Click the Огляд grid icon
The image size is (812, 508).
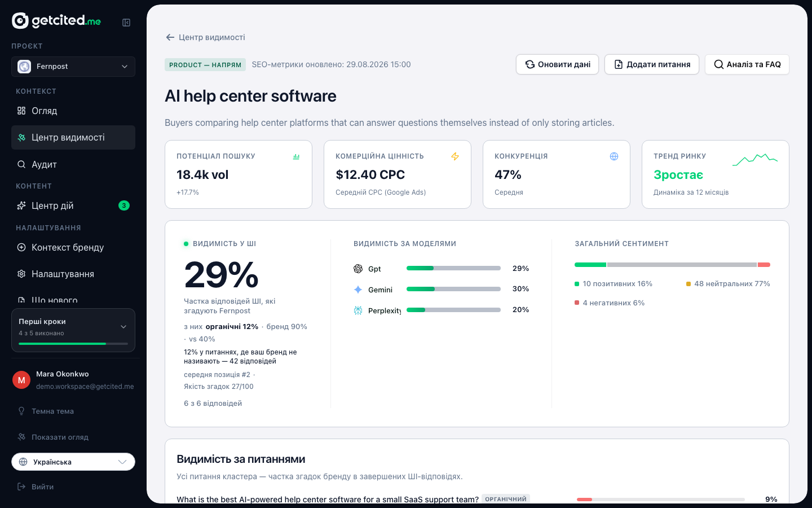click(x=21, y=111)
